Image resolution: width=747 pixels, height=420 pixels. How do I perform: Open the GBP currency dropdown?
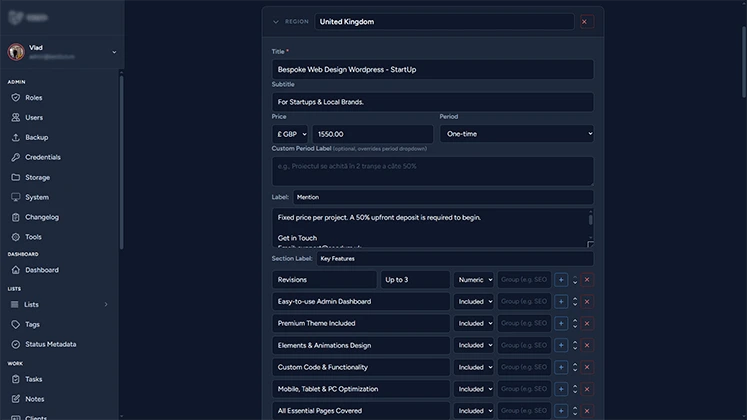coord(290,134)
